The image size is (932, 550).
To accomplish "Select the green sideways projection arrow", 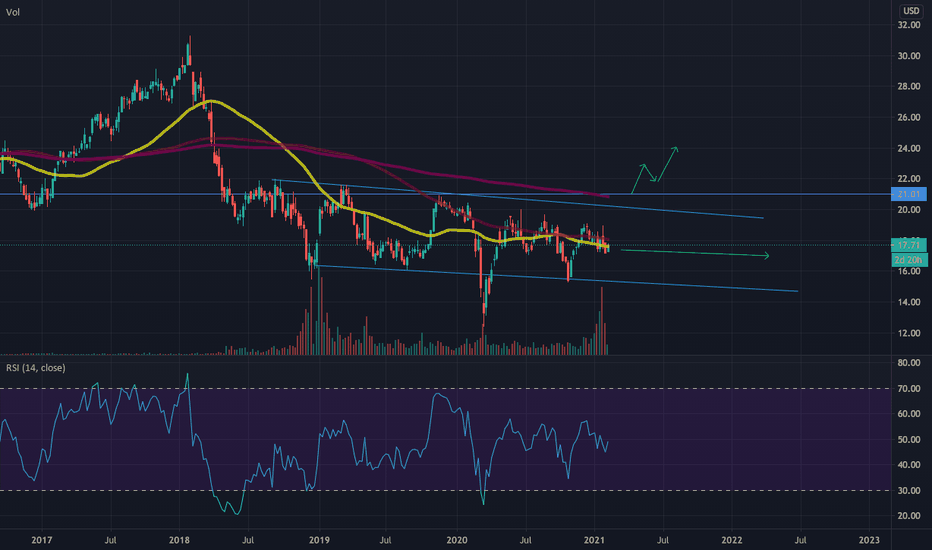I will pos(695,253).
